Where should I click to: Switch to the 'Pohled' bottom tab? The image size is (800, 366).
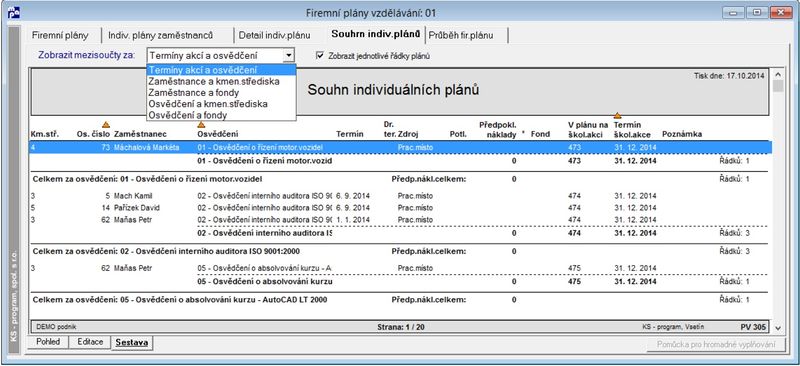click(x=48, y=342)
